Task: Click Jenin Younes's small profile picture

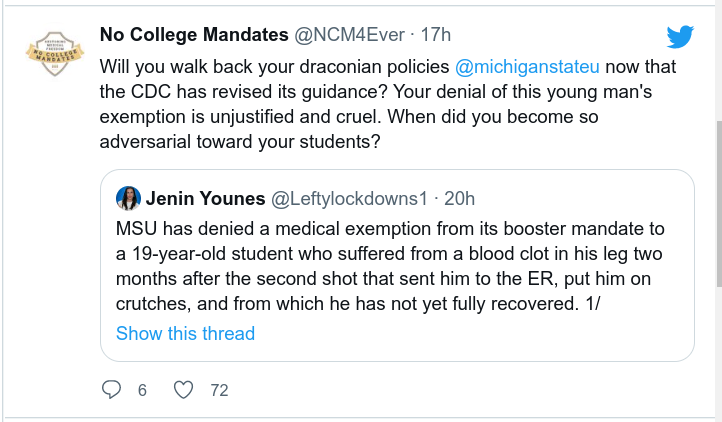Action: point(128,196)
